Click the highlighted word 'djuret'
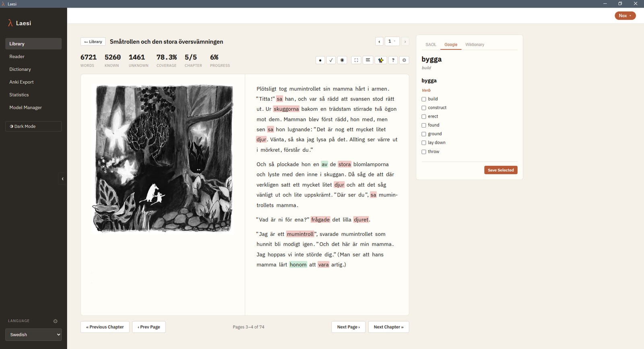 tap(361, 220)
